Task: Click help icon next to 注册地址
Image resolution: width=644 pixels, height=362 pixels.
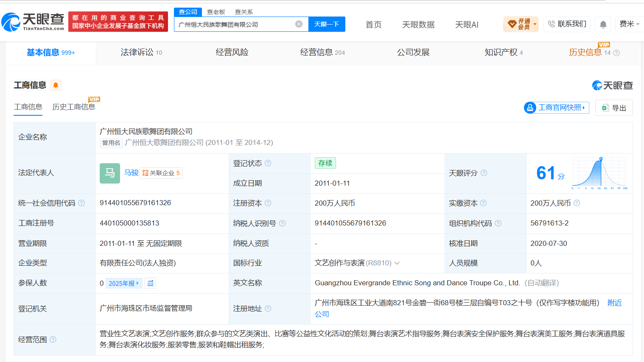Action: coord(268,309)
